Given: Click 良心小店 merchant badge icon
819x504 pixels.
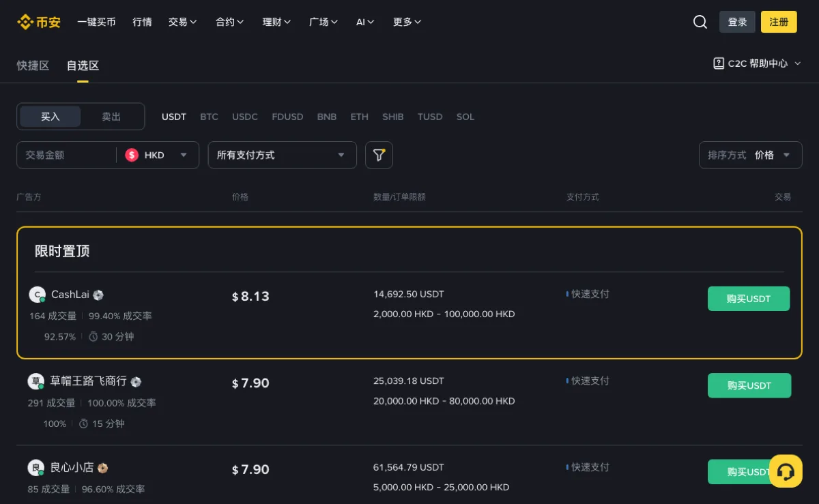Looking at the screenshot, I should pos(103,468).
